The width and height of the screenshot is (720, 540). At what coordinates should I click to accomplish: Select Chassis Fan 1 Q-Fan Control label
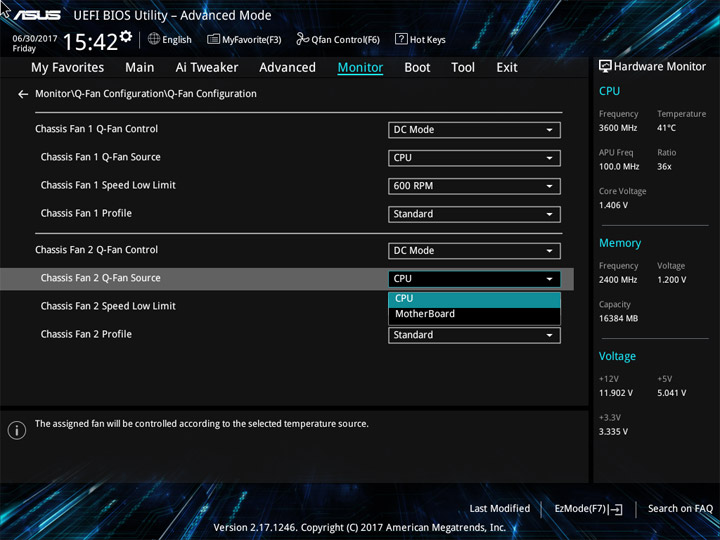[x=96, y=129]
